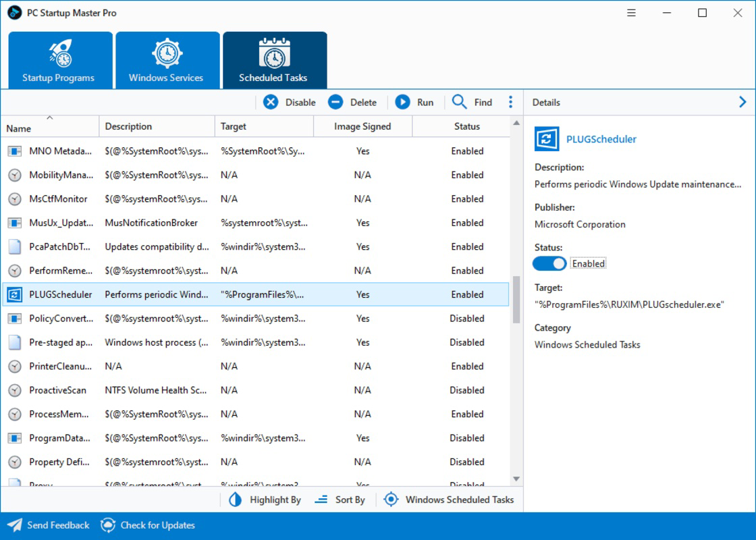Toggle the Enabled status switch for PLUGScheduler
Screen dimensions: 756x540
click(x=549, y=263)
